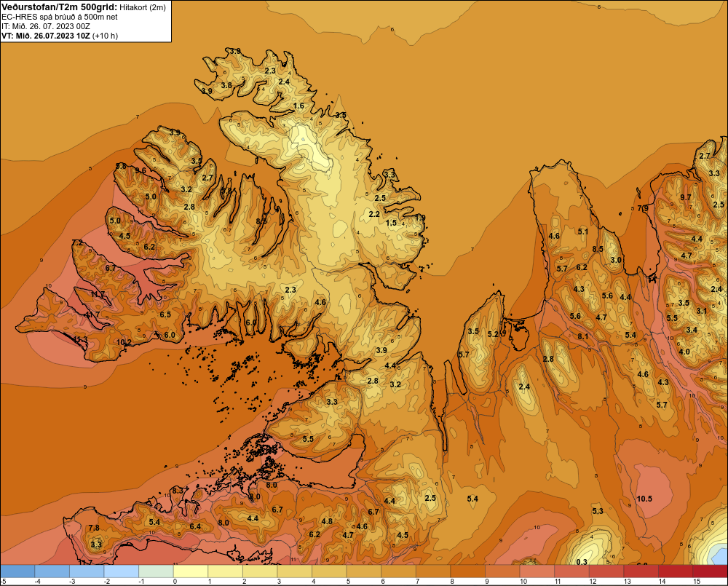Click the 4.8 temperature value on the map
Viewport: 728px width, 586px height.
point(327,521)
